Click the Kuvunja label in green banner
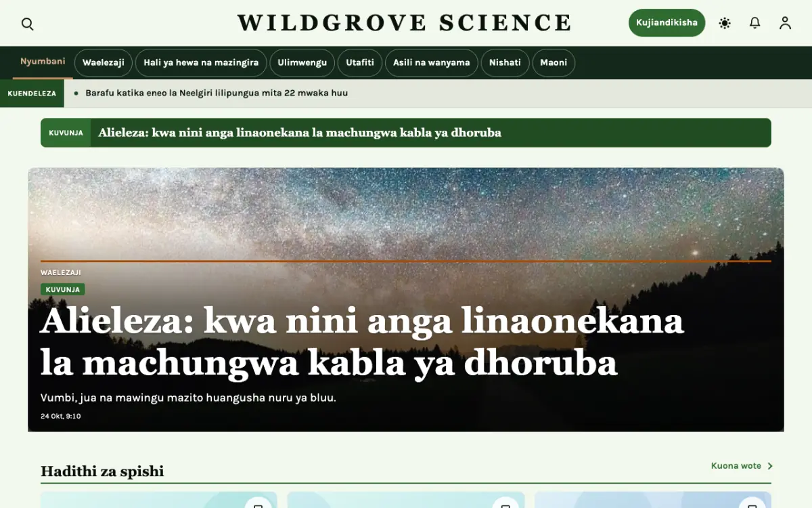This screenshot has width=812, height=508. (66, 133)
